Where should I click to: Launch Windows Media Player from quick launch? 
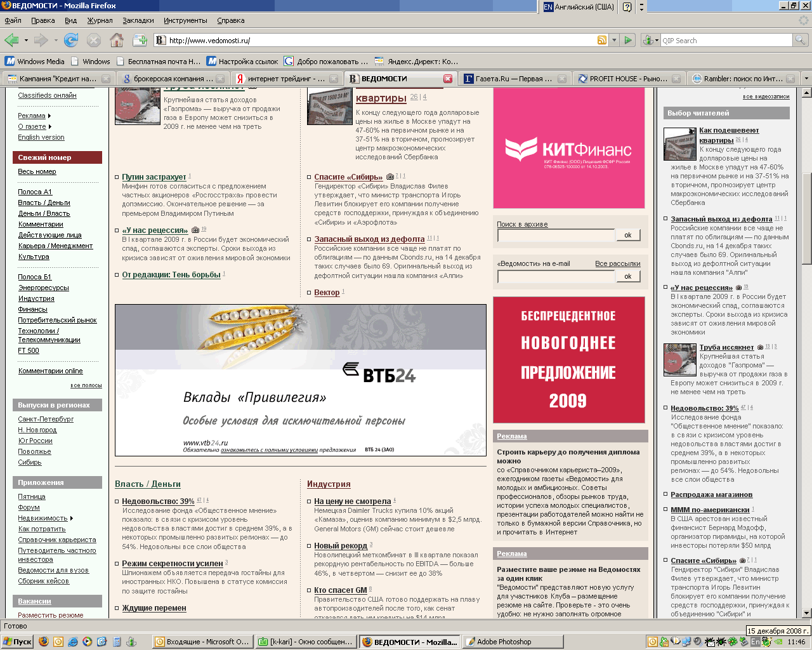coord(87,642)
